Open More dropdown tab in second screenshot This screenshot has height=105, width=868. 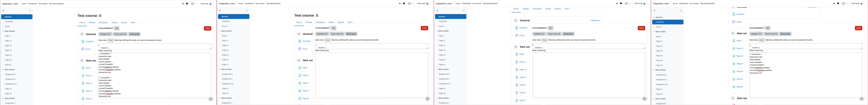coord(350,22)
